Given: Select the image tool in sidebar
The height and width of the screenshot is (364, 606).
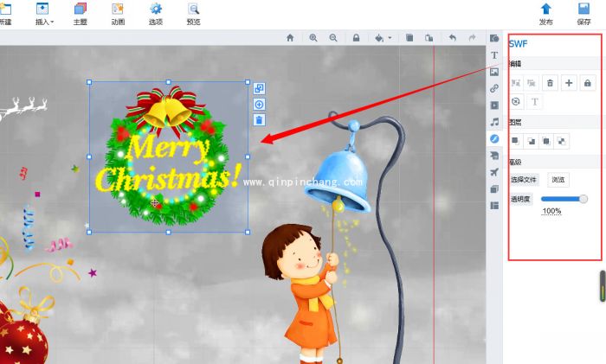Looking at the screenshot, I should point(494,72).
